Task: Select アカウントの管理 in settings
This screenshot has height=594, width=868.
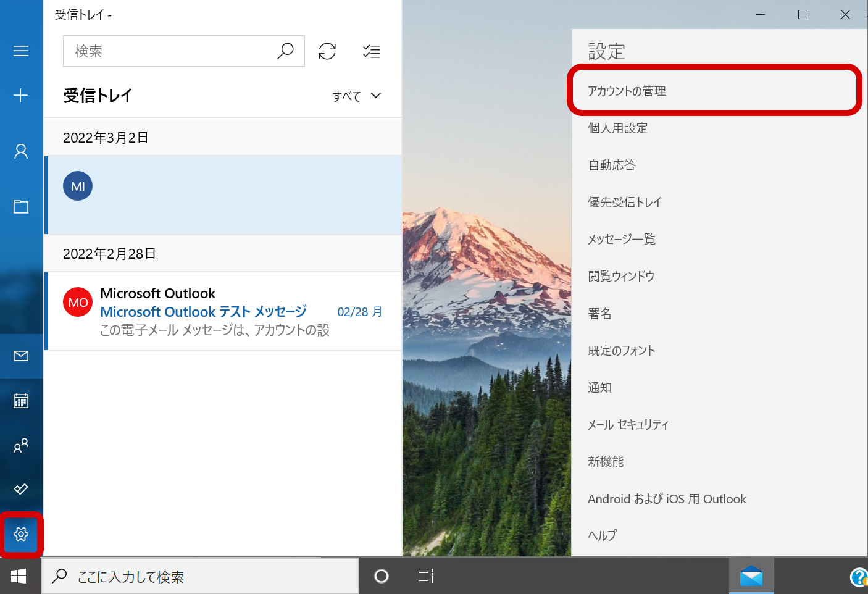Action: click(x=627, y=91)
